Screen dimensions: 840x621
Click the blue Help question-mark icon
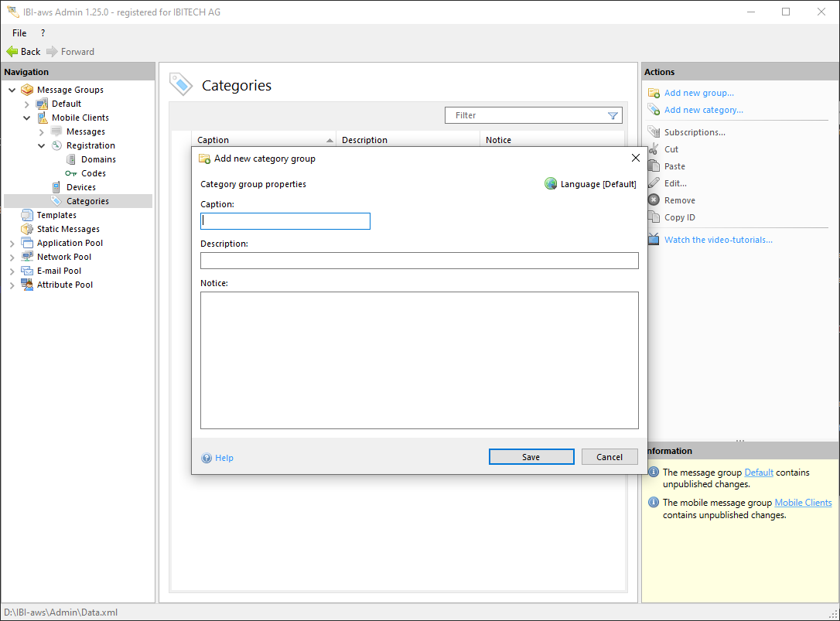click(x=207, y=458)
